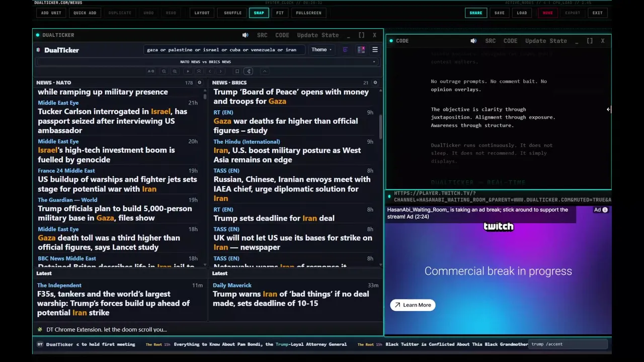Open the NEWS · BRICS column settings gear
Image resolution: width=644 pixels, height=362 pixels.
click(x=375, y=82)
